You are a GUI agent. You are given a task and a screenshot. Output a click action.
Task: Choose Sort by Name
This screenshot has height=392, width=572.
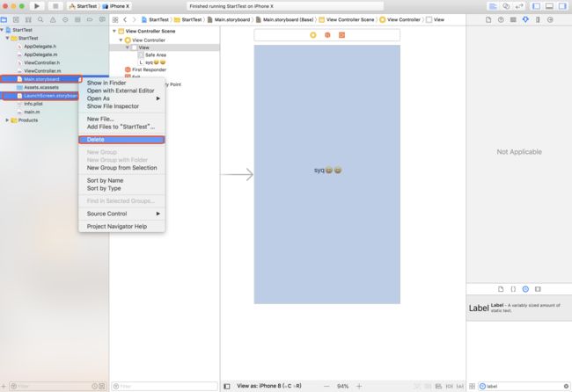(121, 180)
